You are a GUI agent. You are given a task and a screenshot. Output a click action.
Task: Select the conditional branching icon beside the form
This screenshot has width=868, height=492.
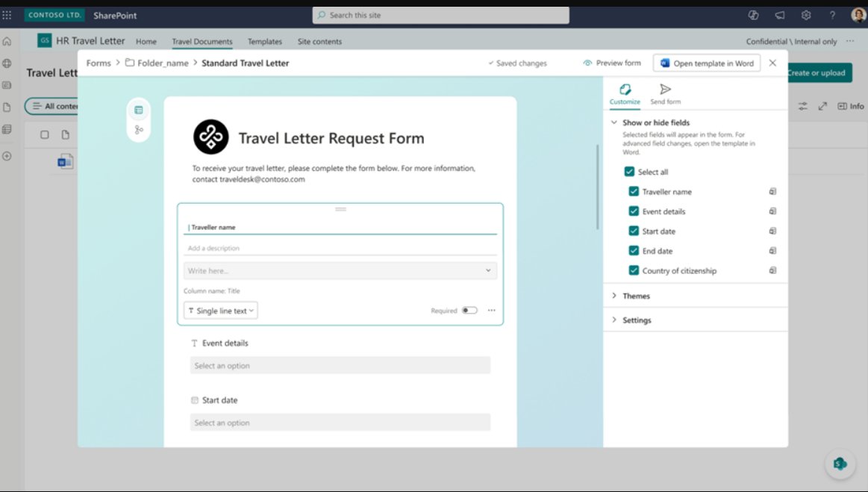[x=139, y=130]
